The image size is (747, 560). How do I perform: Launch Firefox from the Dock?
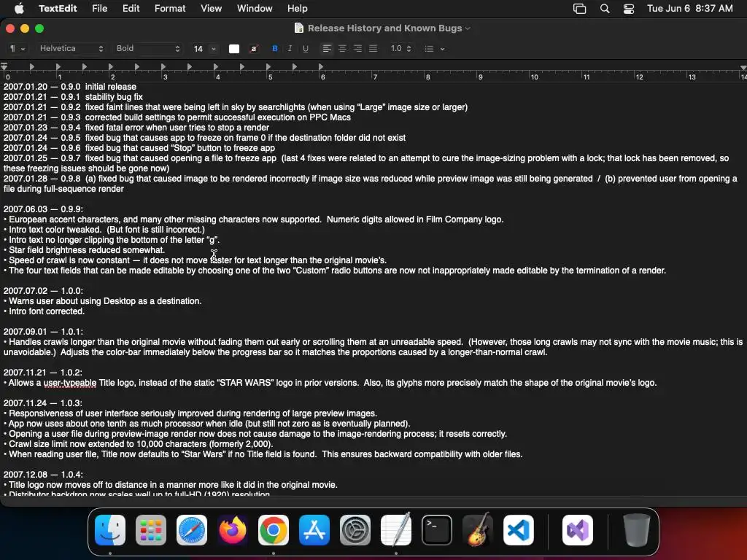[x=233, y=530]
